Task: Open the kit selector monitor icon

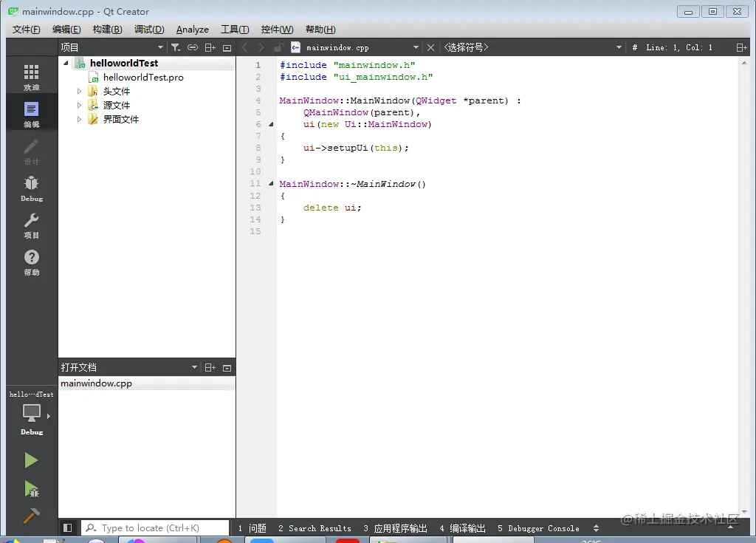Action: pyautogui.click(x=31, y=413)
